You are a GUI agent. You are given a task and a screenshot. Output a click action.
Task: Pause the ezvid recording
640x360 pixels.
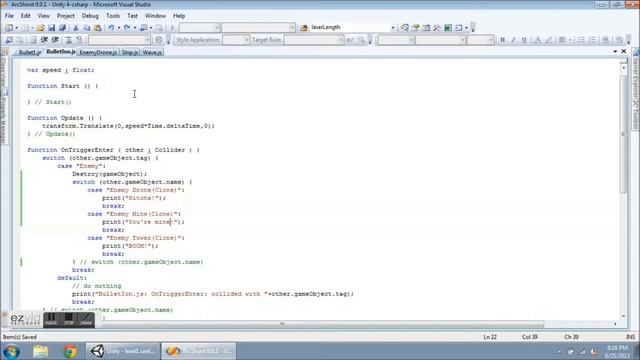(x=51, y=320)
